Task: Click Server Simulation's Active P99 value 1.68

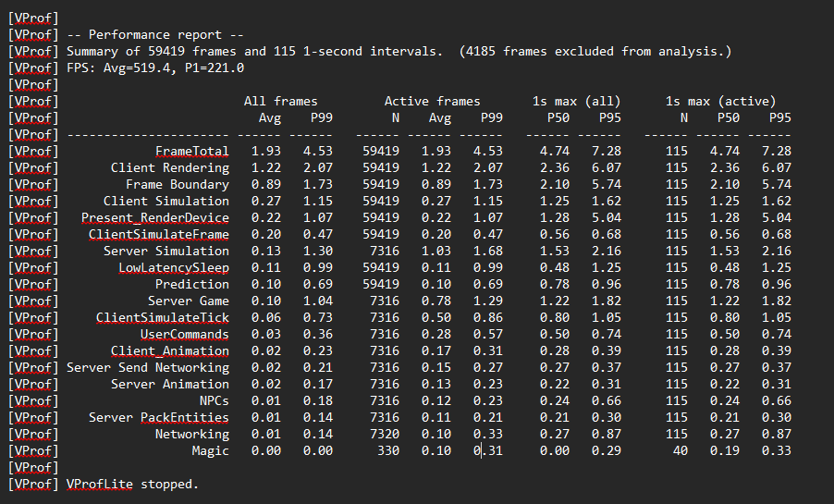Action: 488,251
